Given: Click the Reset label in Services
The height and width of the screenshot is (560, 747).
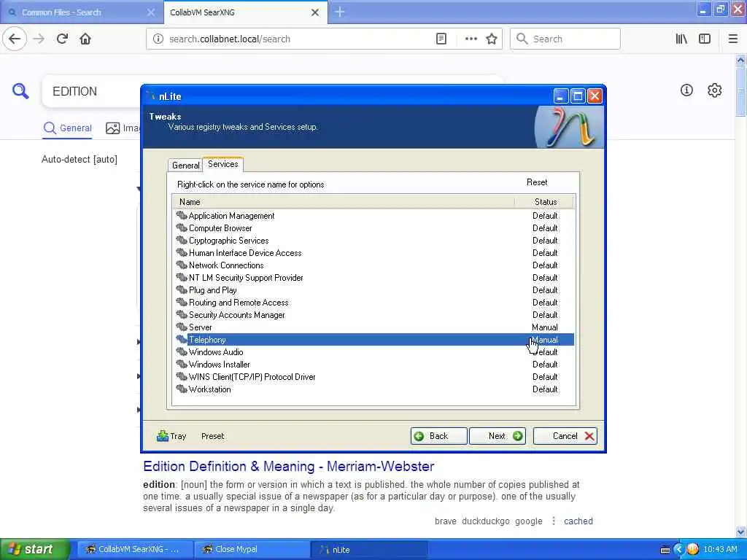Looking at the screenshot, I should [x=537, y=182].
